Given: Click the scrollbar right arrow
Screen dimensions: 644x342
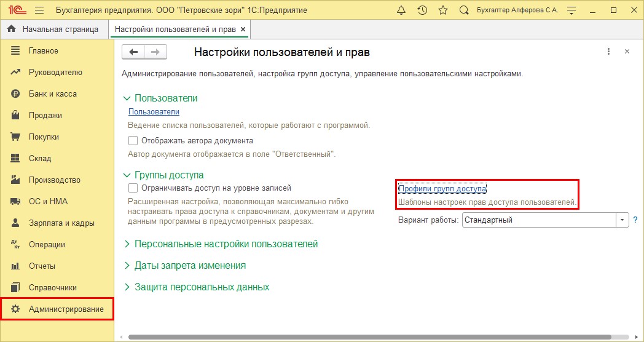Looking at the screenshot, I should (x=638, y=337).
